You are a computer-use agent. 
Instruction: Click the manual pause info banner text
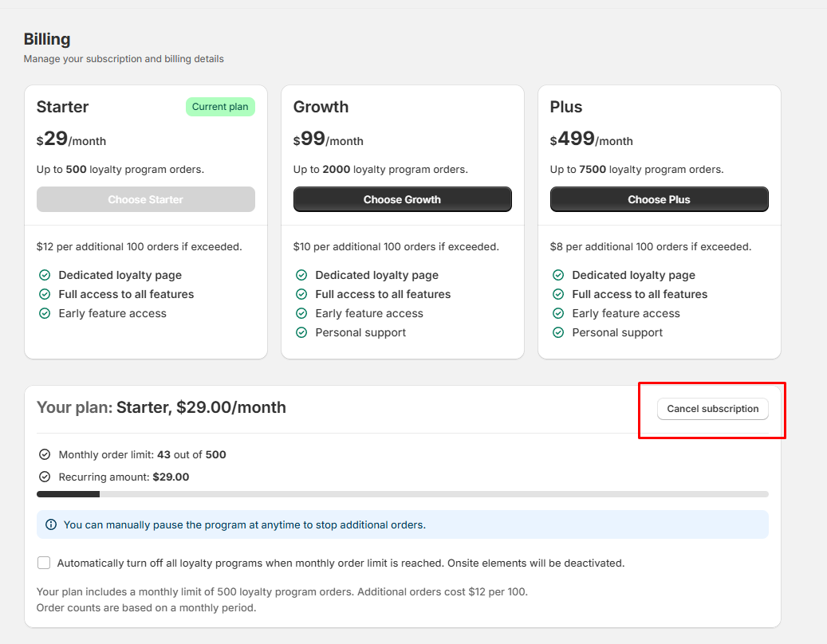[244, 524]
